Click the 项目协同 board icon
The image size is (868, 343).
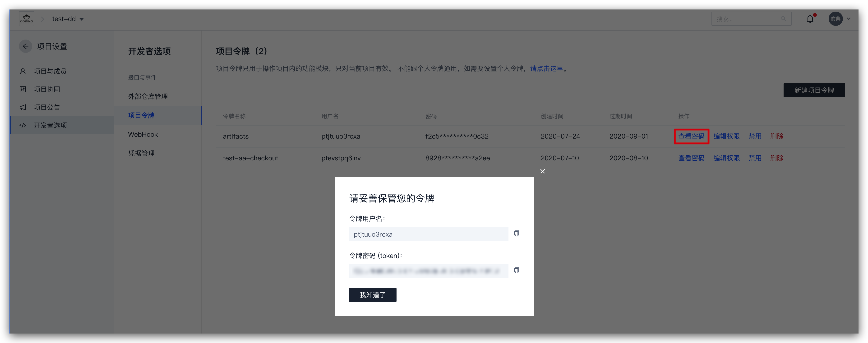[x=23, y=89]
